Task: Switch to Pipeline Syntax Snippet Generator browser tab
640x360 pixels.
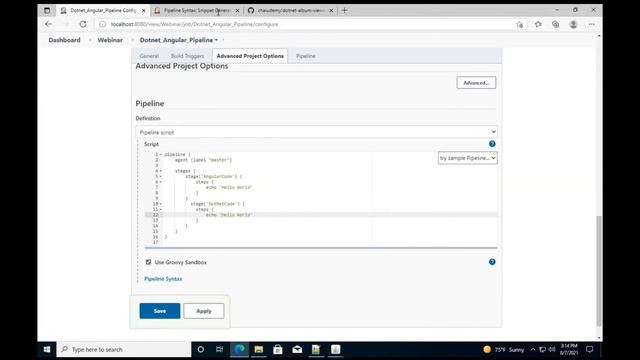Action: click(197, 10)
